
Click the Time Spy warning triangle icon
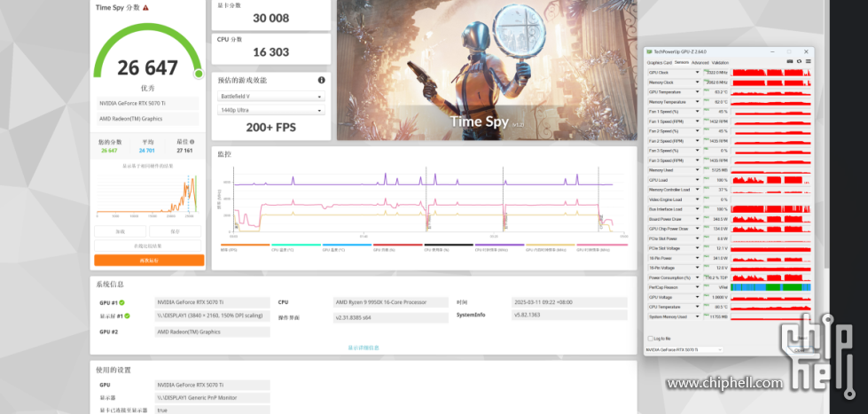(145, 8)
